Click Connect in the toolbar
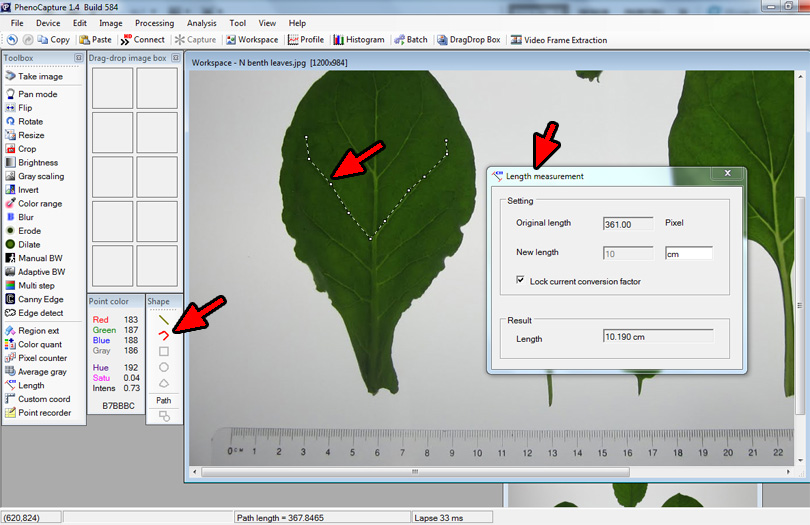Screen dimensions: 810x525 pyautogui.click(x=142, y=40)
